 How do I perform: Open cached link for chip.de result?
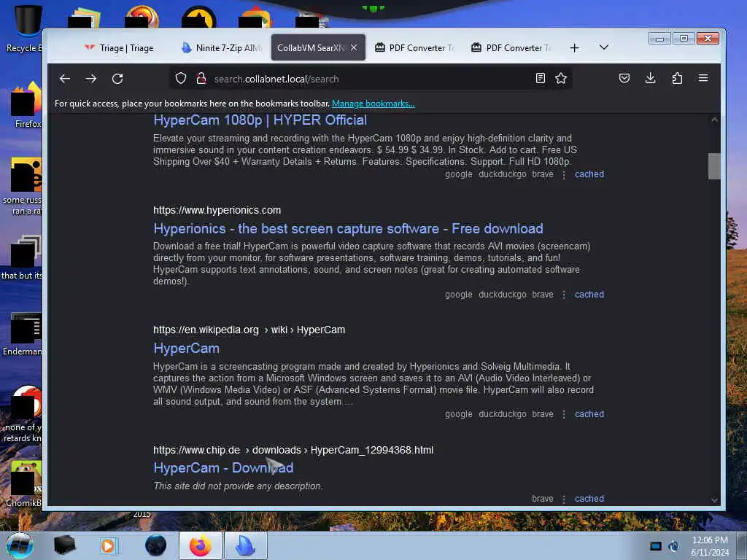pos(589,499)
